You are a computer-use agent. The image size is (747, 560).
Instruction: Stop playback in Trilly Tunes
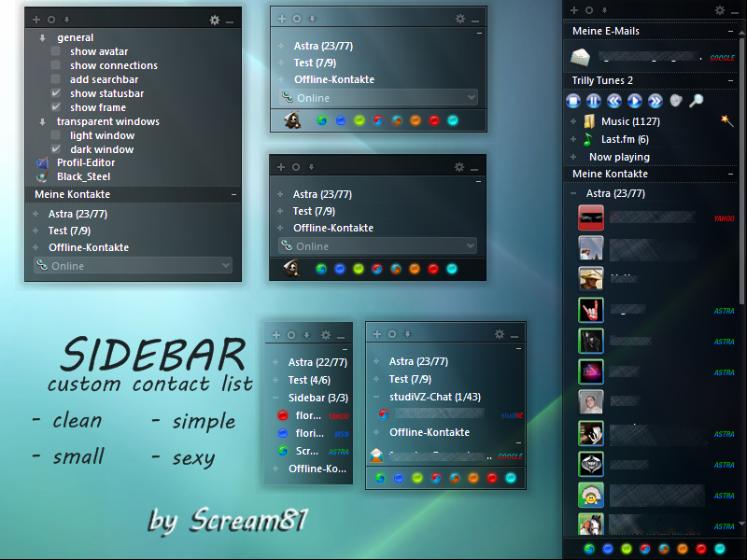coord(573,101)
